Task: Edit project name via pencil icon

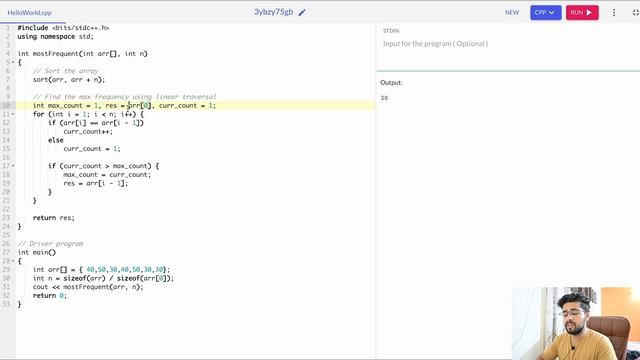Action: [302, 13]
